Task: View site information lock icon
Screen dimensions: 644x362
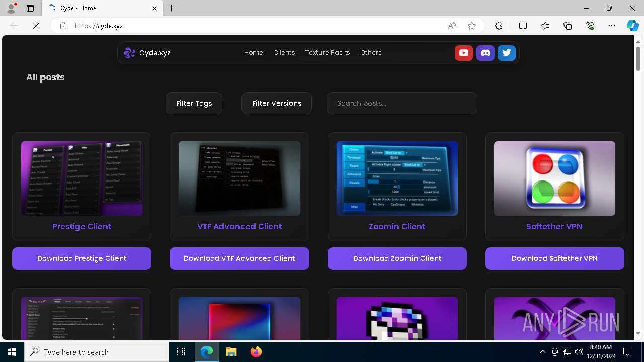Action: pyautogui.click(x=63, y=26)
